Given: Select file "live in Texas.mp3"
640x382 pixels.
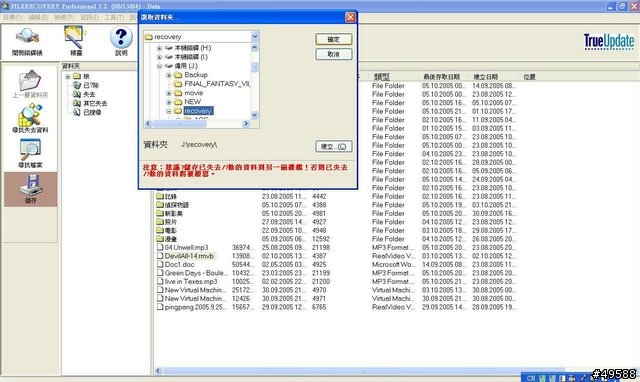Looking at the screenshot, I should (x=191, y=282).
